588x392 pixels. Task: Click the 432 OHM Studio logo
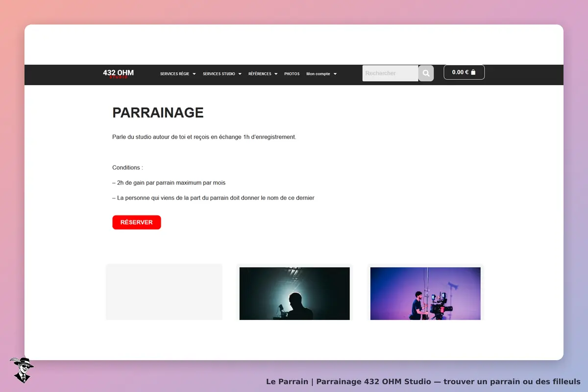tap(118, 73)
